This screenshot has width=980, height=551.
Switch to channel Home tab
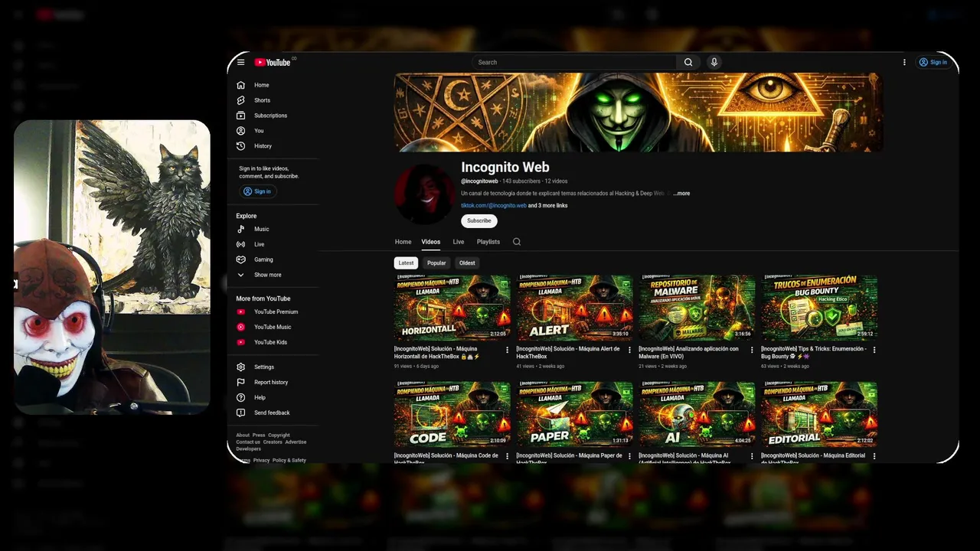403,242
